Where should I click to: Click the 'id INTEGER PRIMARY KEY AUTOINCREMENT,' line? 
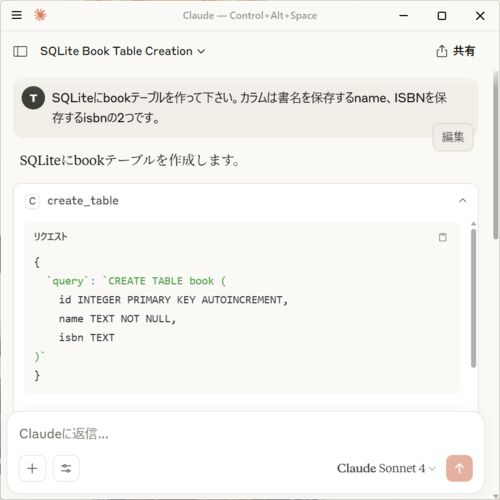(173, 300)
